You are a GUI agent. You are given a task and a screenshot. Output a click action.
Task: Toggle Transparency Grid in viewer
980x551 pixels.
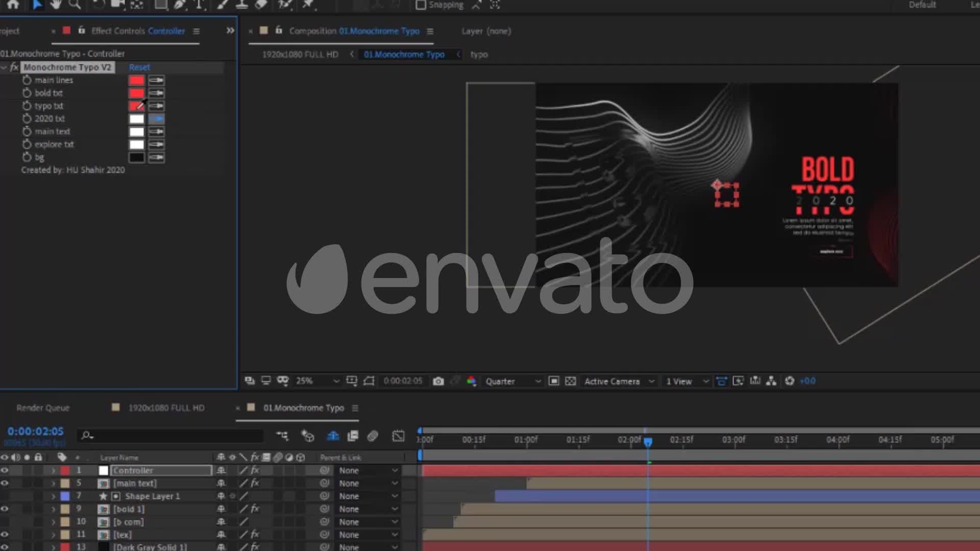pyautogui.click(x=571, y=381)
